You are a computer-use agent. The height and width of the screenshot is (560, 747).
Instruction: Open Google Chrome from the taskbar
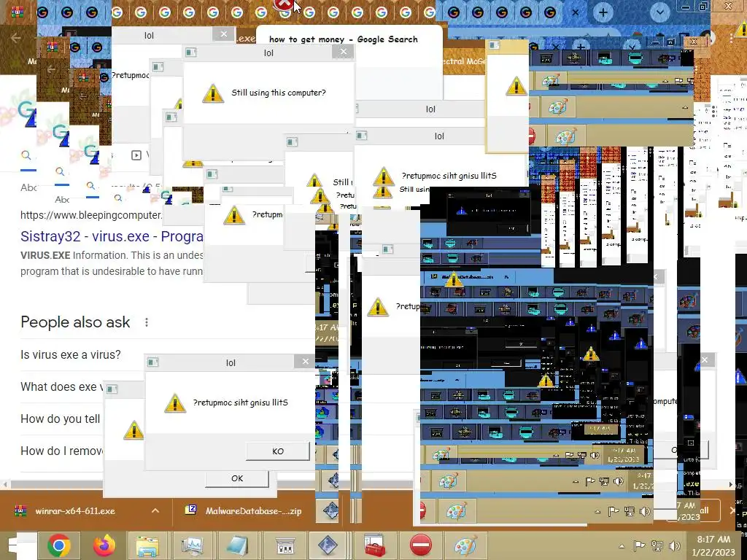(59, 545)
